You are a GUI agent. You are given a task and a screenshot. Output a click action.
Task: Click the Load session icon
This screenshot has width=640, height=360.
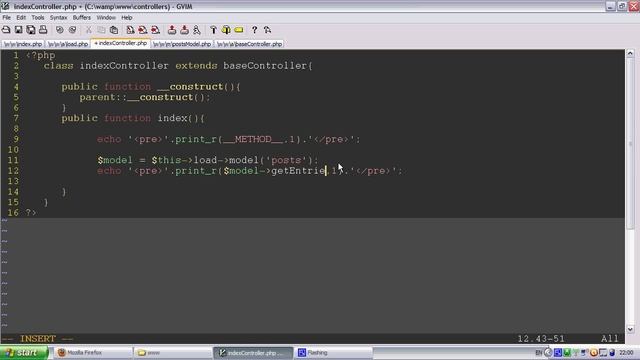172,30
